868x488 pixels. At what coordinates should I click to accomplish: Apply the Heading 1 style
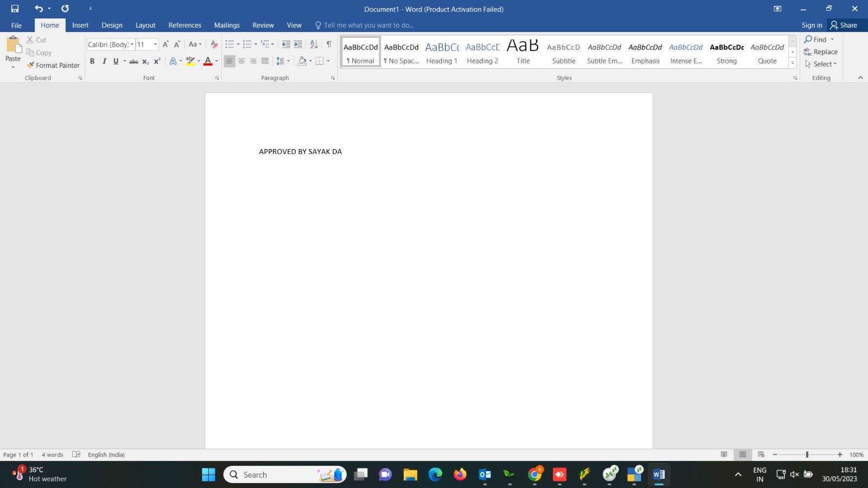442,52
